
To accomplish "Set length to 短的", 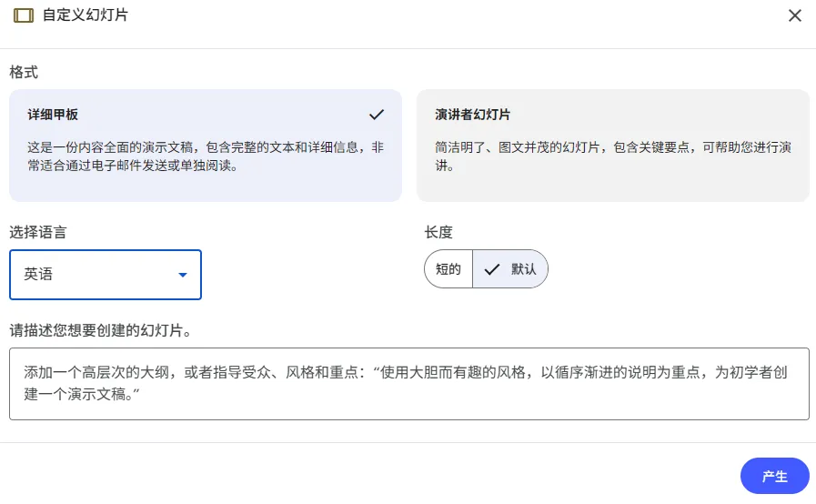I will pyautogui.click(x=448, y=269).
